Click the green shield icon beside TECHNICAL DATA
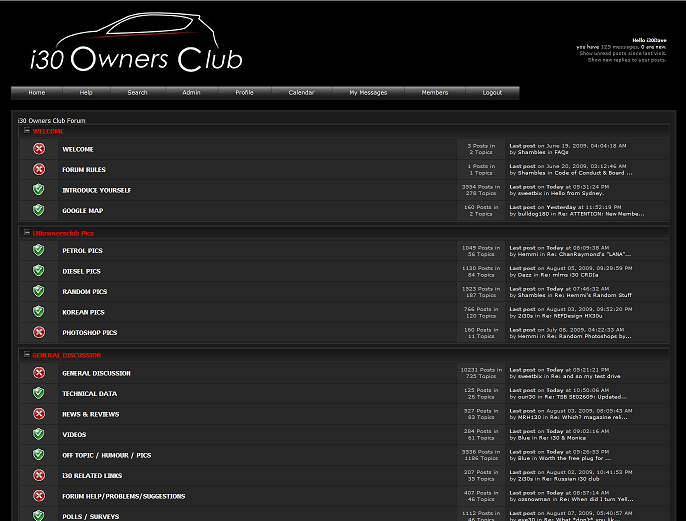The height and width of the screenshot is (521, 686). tap(38, 393)
